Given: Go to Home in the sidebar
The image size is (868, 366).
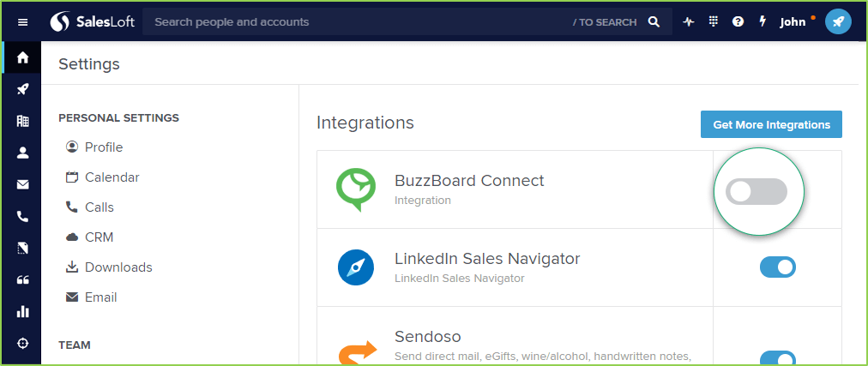Looking at the screenshot, I should point(22,57).
